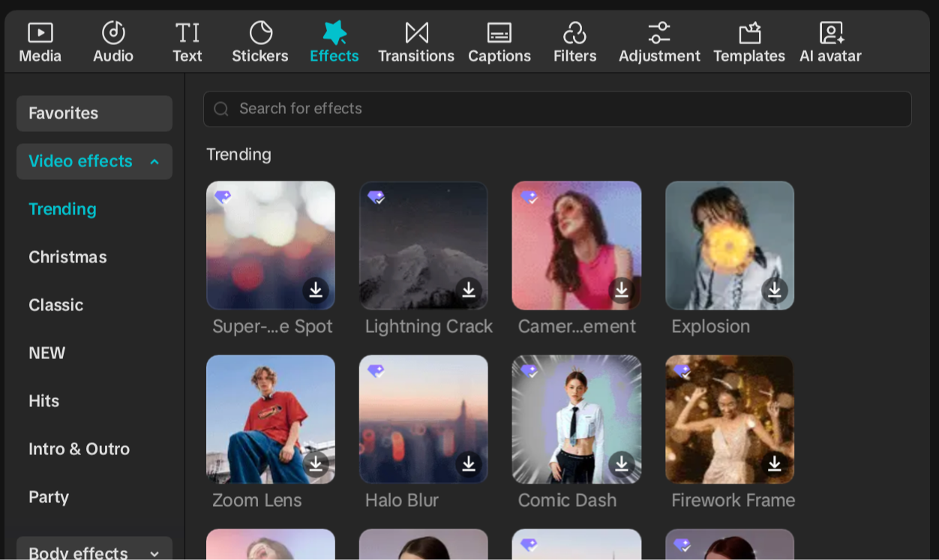Open the Templates panel icon
Image resolution: width=939 pixels, height=560 pixels.
749,33
